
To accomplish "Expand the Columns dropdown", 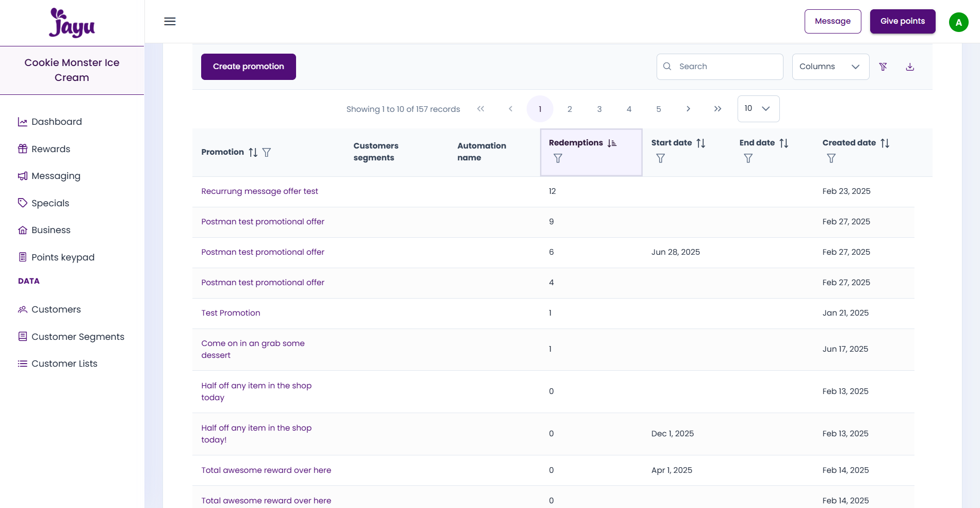I will [x=830, y=67].
